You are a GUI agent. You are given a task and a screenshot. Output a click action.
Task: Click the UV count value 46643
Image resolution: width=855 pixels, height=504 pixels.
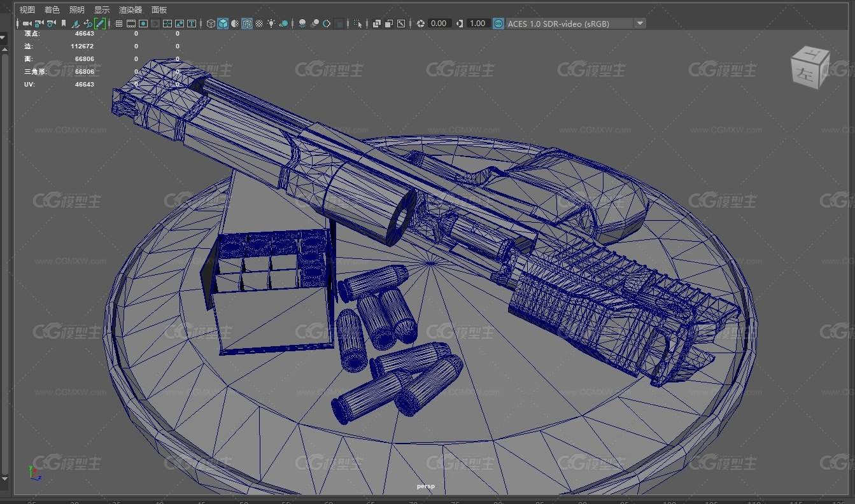(x=84, y=84)
